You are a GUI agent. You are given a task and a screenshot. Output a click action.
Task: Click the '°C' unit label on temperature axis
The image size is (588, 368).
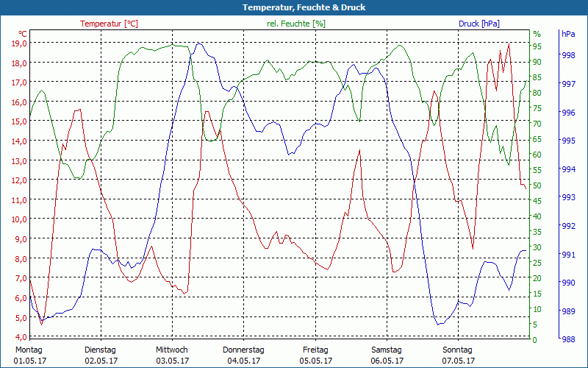(22, 34)
